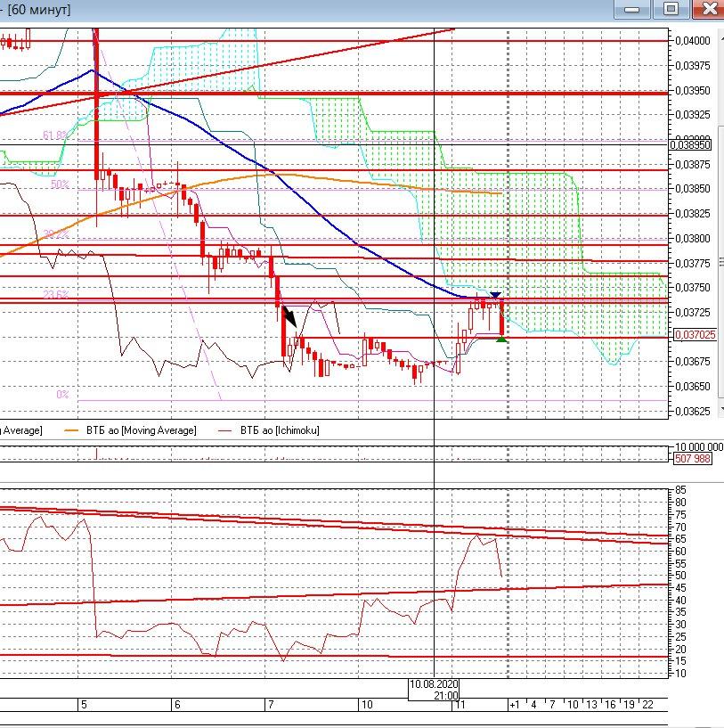Click the ВТБ ао [Ichimoku] legend label
The height and width of the screenshot is (728, 724).
tap(279, 430)
